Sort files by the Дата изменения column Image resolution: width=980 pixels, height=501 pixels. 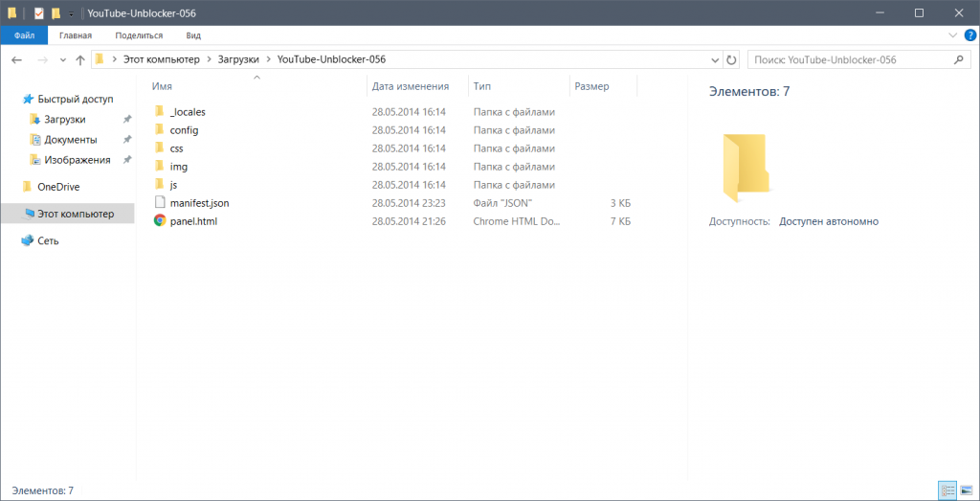411,86
